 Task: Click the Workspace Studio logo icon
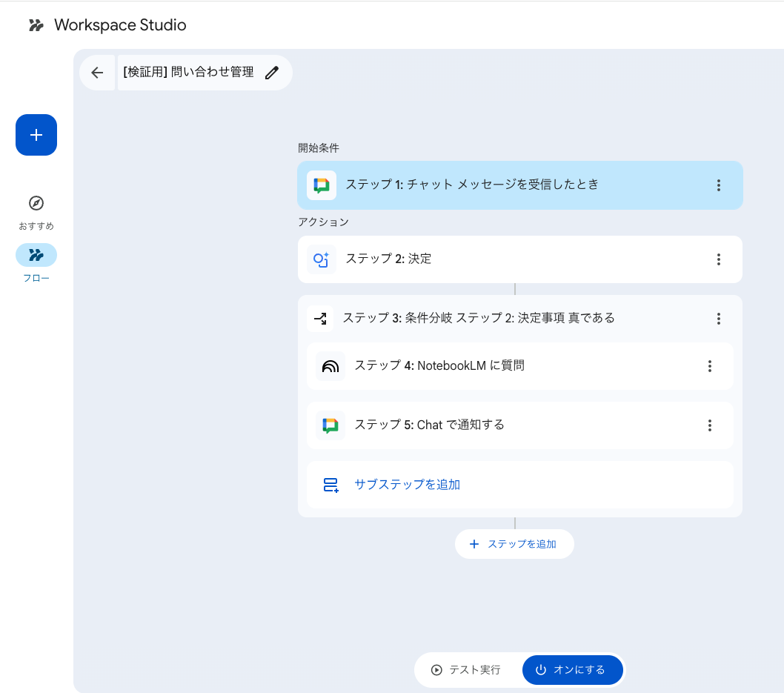(x=36, y=25)
